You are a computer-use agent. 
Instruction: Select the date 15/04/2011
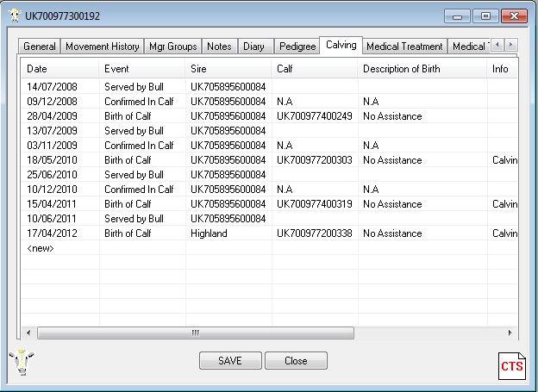[x=52, y=204]
